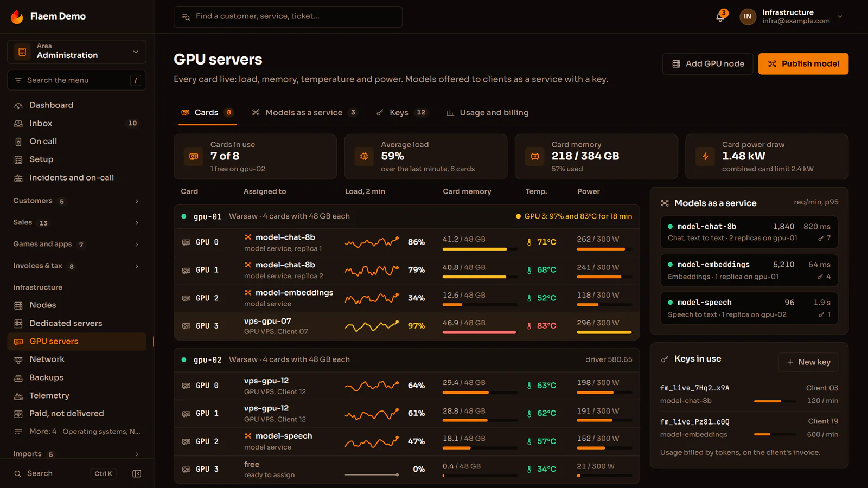Click the Nodes server icon
The height and width of the screenshot is (488, 868).
18,305
